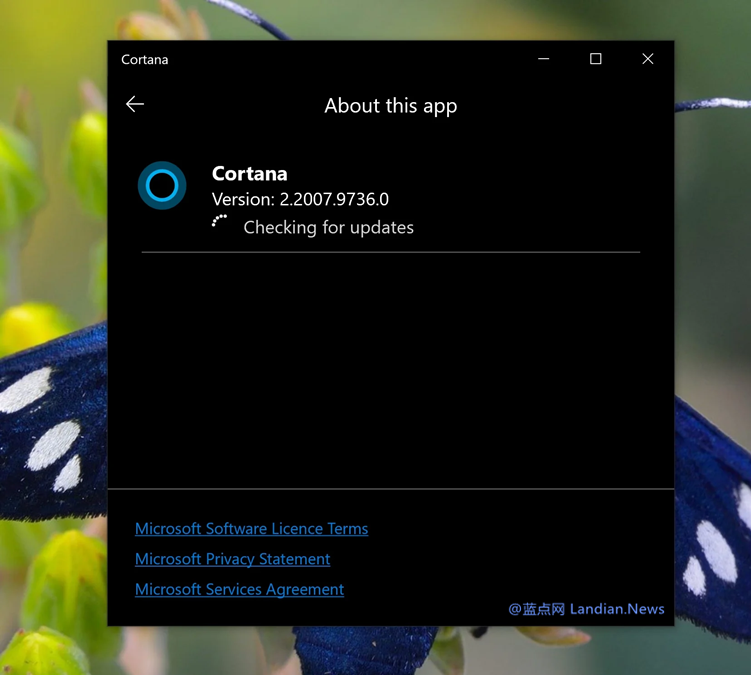Click the "Checking for updates" status text

[329, 228]
